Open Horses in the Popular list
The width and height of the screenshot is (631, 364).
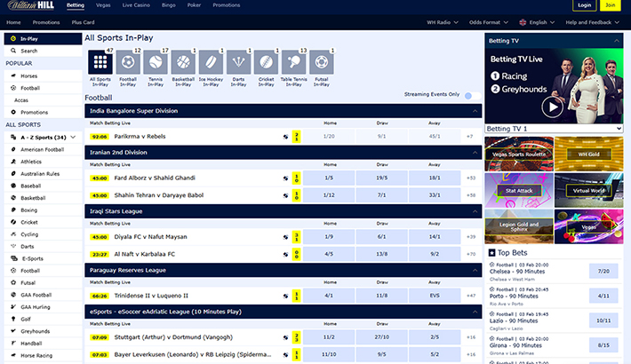tap(43, 75)
